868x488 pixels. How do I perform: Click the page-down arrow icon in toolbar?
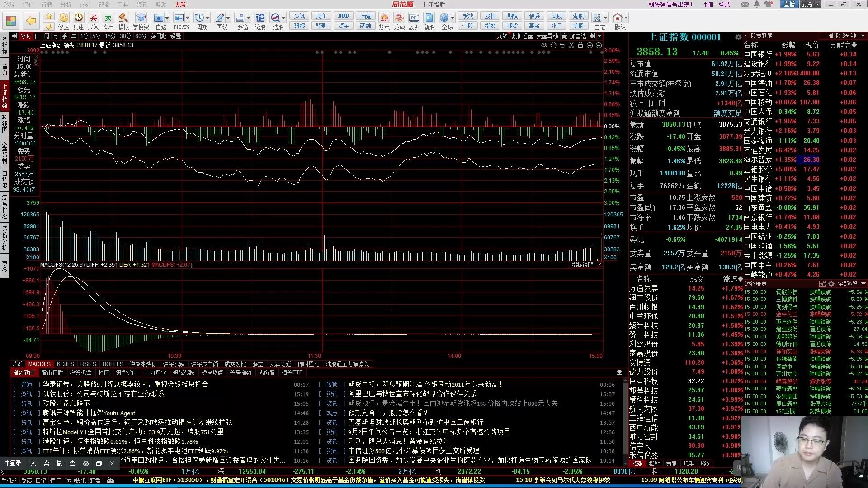pos(49,26)
